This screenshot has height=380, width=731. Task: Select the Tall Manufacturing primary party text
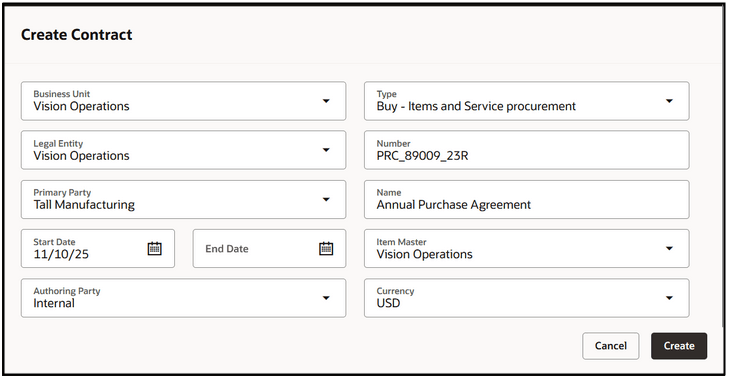[x=84, y=205]
